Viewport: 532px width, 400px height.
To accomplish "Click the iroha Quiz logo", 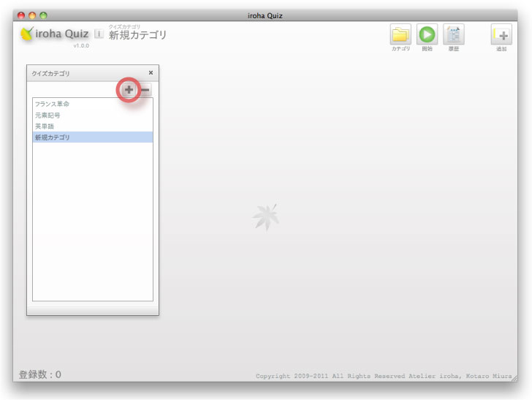I will [55, 34].
